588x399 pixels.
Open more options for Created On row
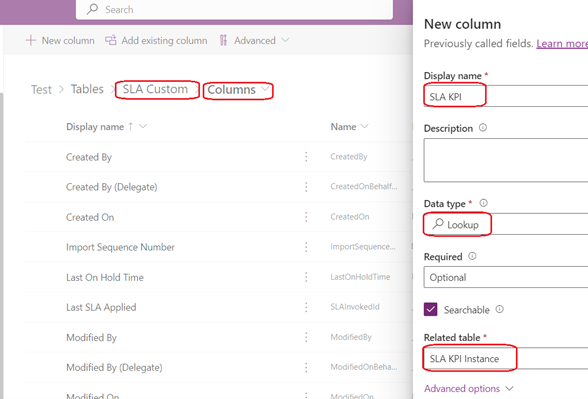pyautogui.click(x=306, y=217)
